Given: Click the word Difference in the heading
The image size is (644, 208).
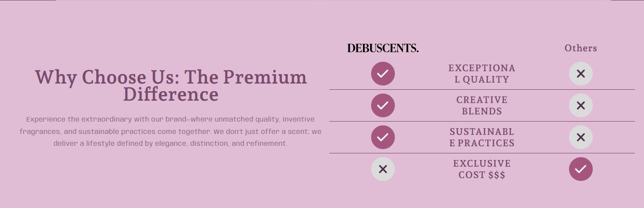Looking at the screenshot, I should 171,94.
